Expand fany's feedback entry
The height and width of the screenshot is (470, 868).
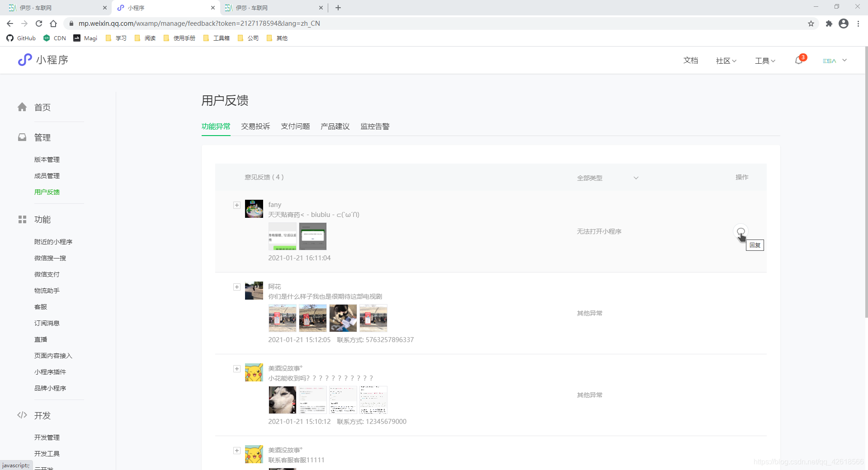[236, 205]
